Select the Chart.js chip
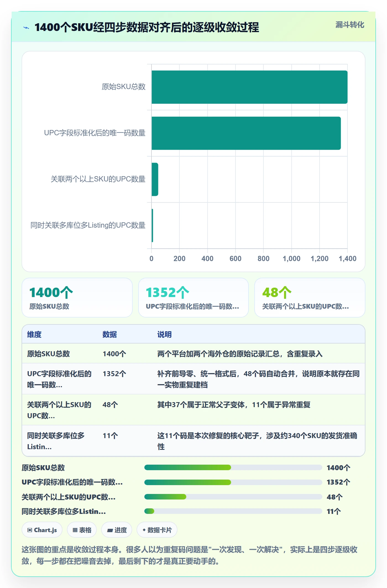 [x=42, y=530]
